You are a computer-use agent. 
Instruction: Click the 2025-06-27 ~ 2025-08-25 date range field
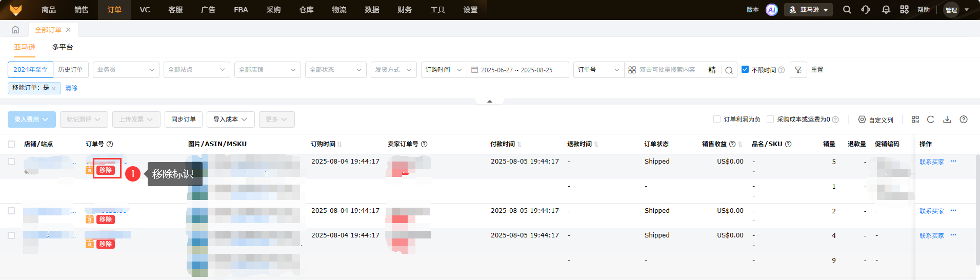(x=517, y=70)
